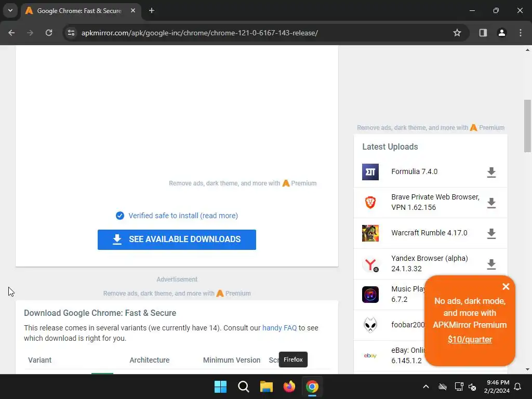Open Formulia 7.4.0 listing
The image size is (532, 399).
tap(414, 171)
